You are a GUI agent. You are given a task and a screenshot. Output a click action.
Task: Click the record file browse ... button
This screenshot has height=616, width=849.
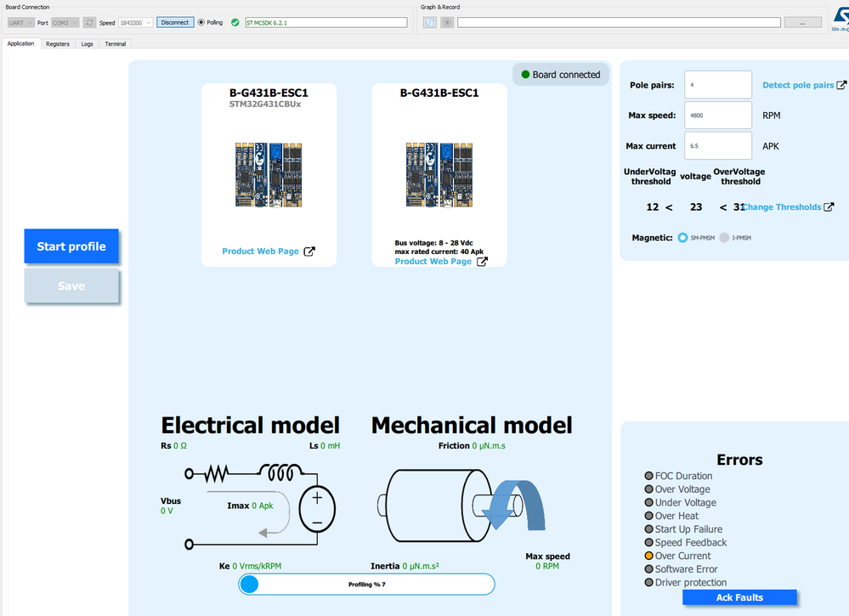[802, 23]
